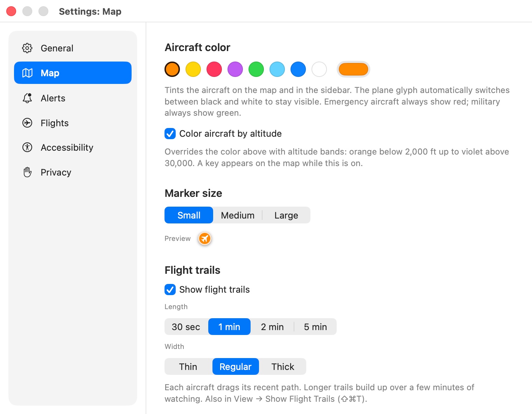Choose Thick trail width
Viewport: 532px width, 414px height.
283,366
